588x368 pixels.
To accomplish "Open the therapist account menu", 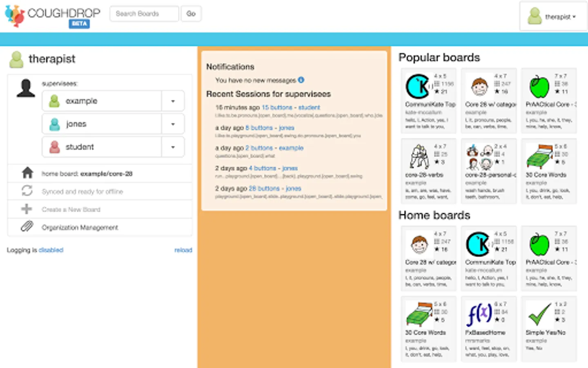I will click(553, 16).
